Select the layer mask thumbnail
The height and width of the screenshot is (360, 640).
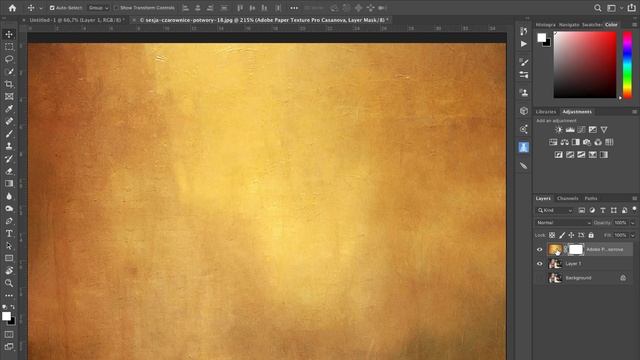576,249
